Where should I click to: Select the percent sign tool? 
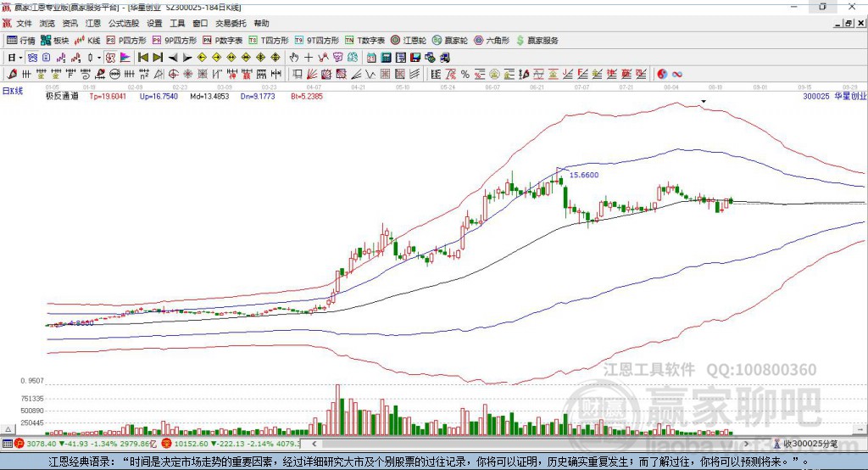(465, 75)
